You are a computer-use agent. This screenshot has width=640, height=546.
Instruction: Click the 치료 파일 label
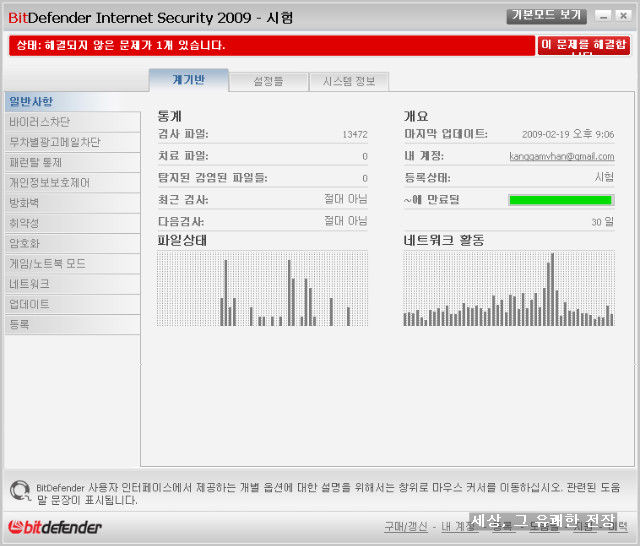tap(183, 156)
